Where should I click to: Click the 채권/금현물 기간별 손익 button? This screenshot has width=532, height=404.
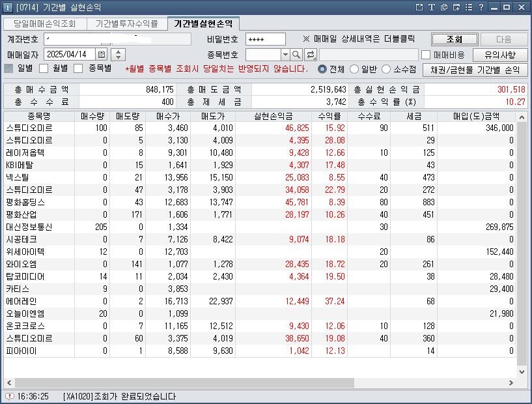[x=474, y=70]
